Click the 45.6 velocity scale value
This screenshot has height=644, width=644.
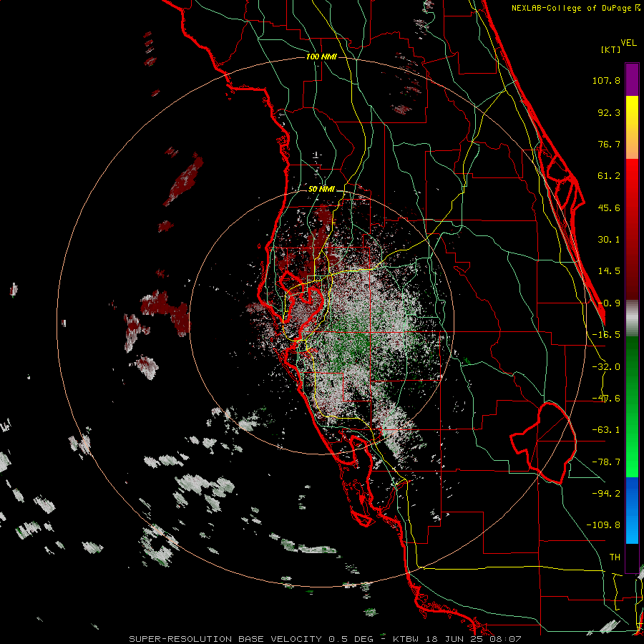(609, 208)
